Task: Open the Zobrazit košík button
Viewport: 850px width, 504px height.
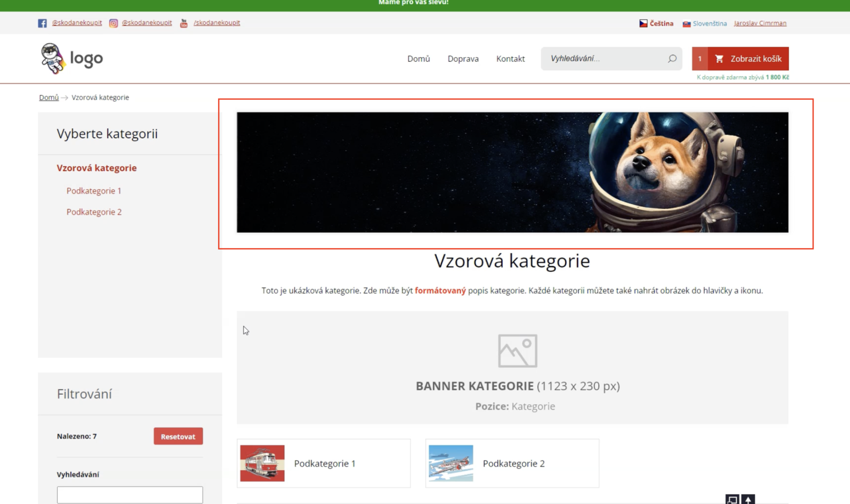Action: (748, 59)
